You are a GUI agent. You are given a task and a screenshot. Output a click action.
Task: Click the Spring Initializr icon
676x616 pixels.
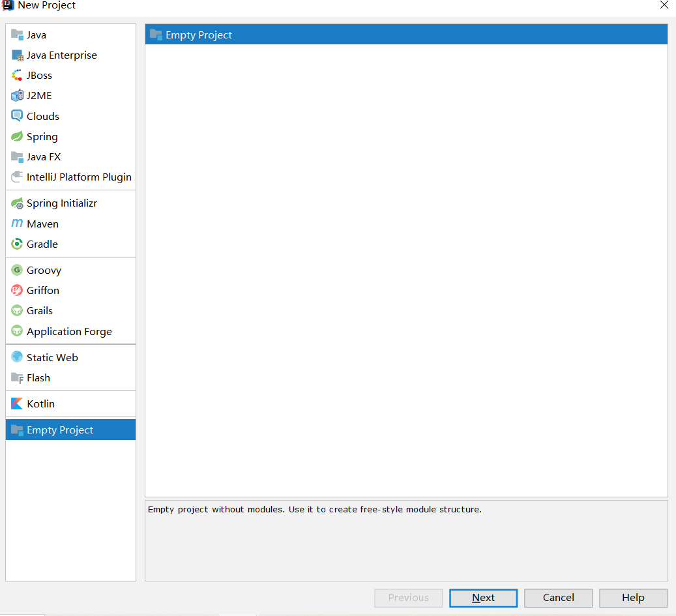[x=17, y=203]
